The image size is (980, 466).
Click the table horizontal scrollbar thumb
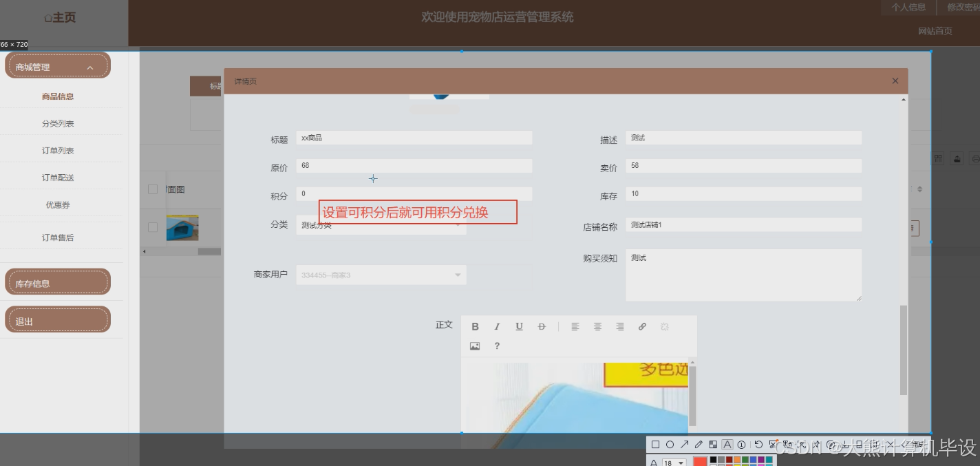pos(209,252)
